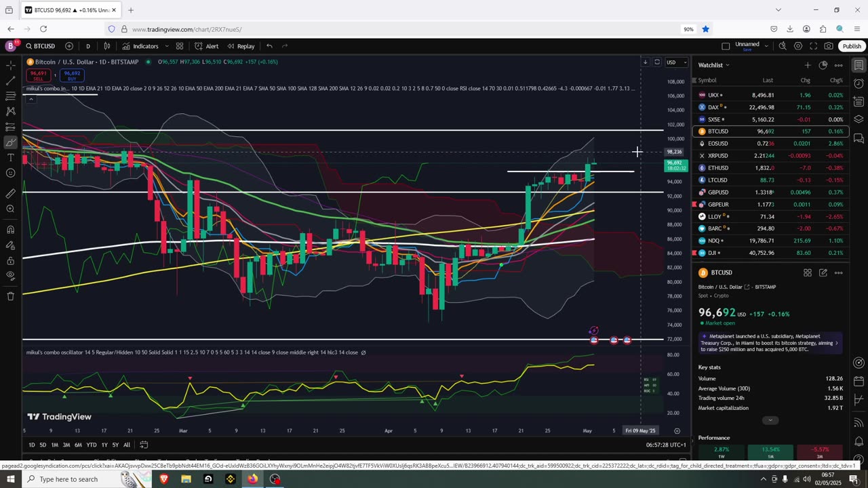This screenshot has height=488, width=868.
Task: Open the Alerts clock icon in right sidebar
Action: coord(859,83)
